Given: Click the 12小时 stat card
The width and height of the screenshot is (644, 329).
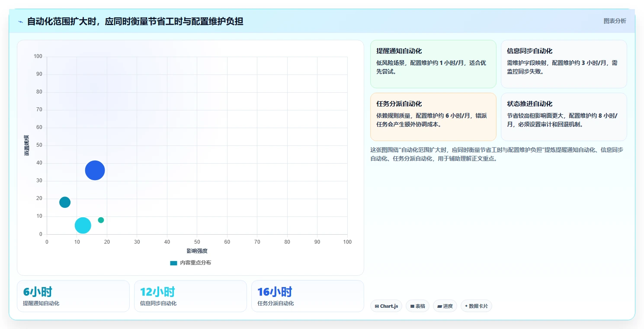Looking at the screenshot, I should tap(190, 296).
